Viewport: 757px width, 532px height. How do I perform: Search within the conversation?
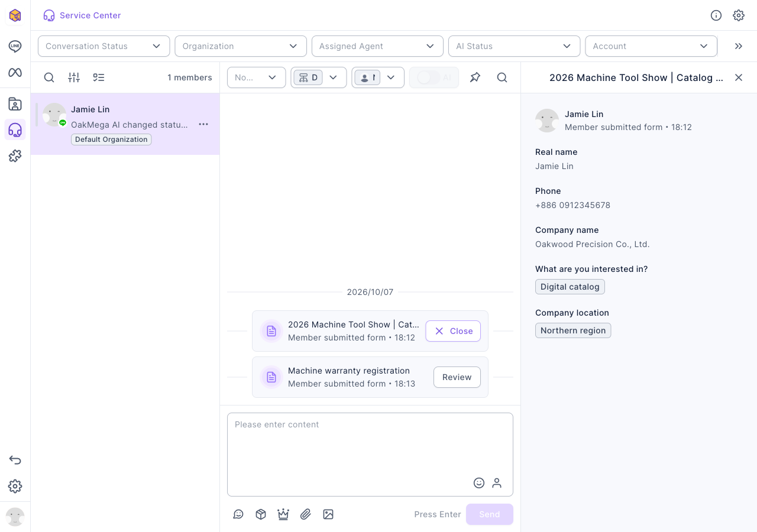click(502, 77)
